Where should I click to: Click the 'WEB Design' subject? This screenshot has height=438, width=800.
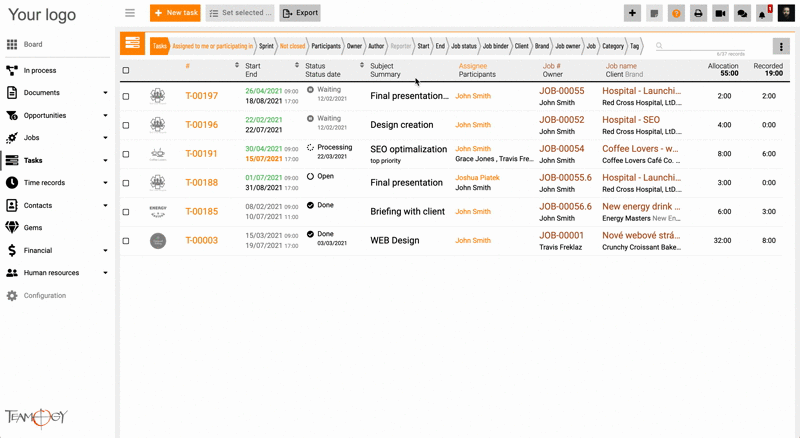[x=395, y=240]
